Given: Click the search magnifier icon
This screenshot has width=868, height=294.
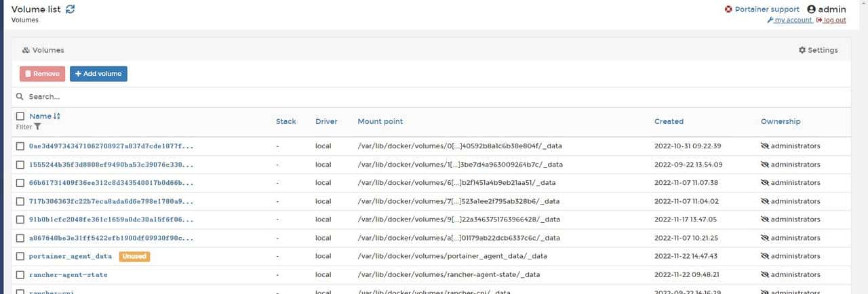Looking at the screenshot, I should point(20,97).
